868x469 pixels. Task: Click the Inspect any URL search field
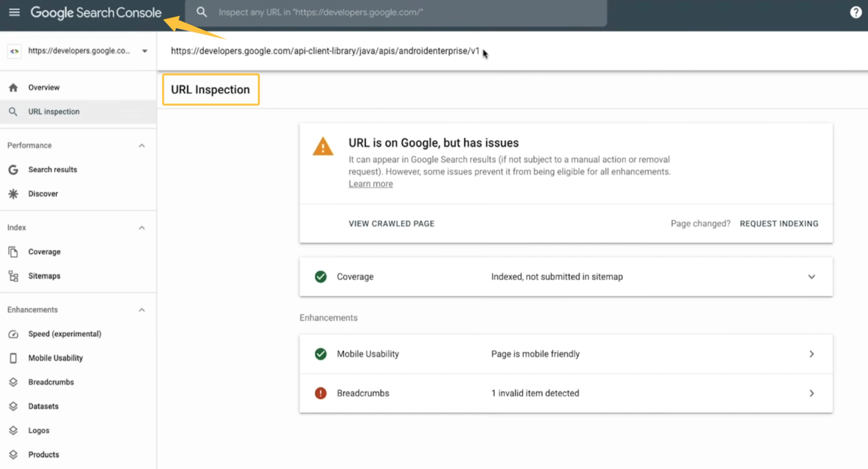coord(396,12)
